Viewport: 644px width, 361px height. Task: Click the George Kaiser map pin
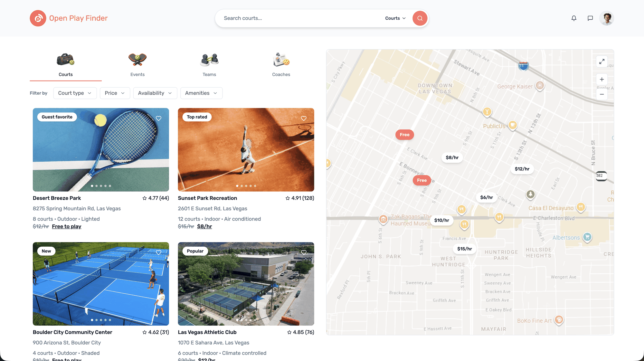point(540,86)
